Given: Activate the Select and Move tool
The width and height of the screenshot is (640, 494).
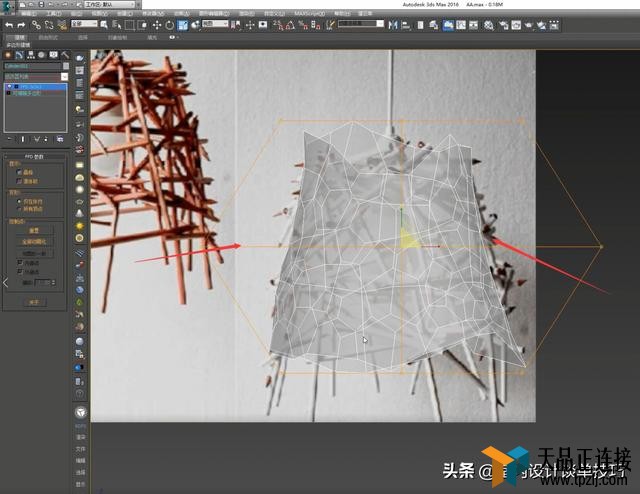Looking at the screenshot, I should tap(157, 25).
